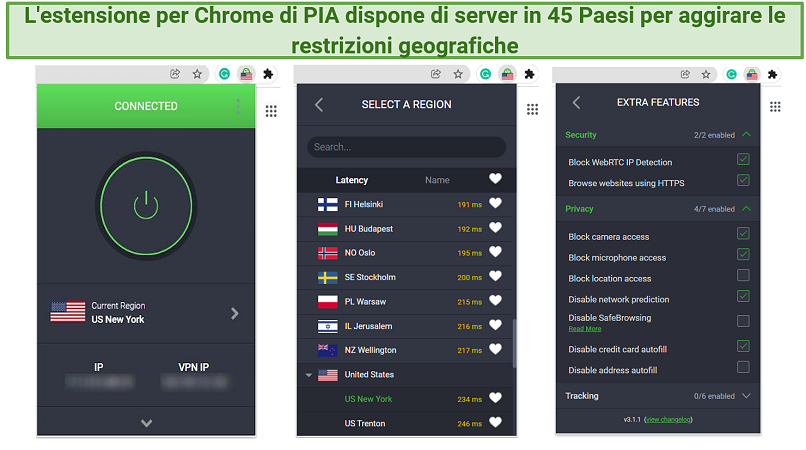806x450 pixels.
Task: Open Extensions puzzle above Select a Region panel
Action: click(529, 74)
